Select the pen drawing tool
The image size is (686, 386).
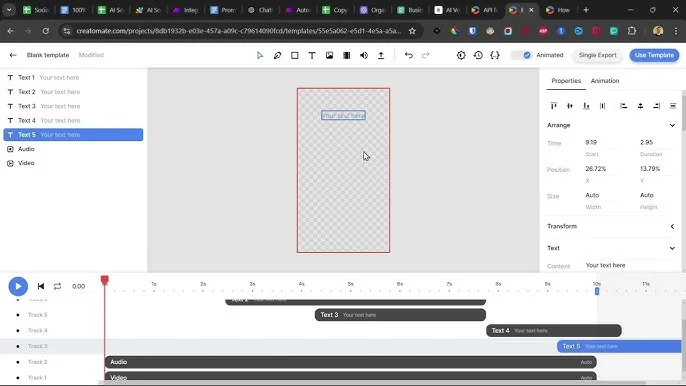click(x=277, y=55)
